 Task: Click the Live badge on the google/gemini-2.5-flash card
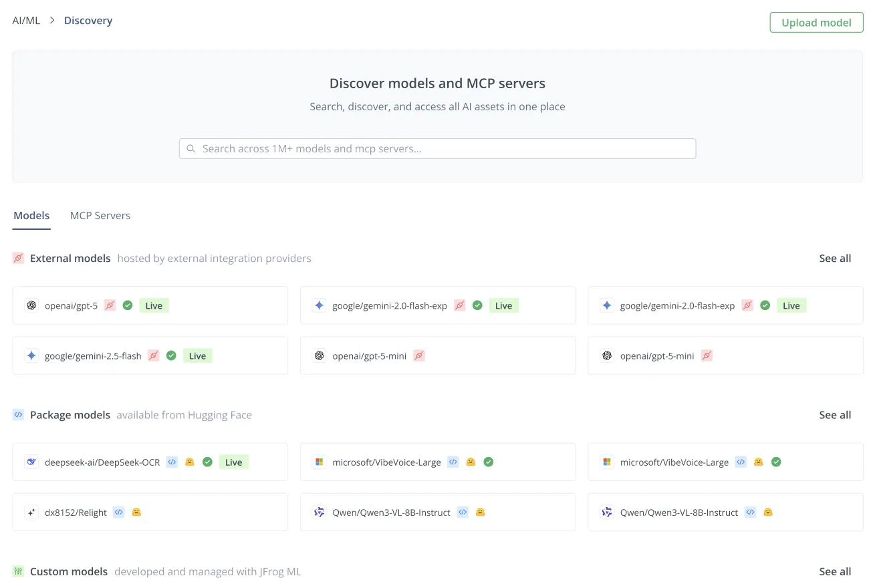tap(197, 355)
